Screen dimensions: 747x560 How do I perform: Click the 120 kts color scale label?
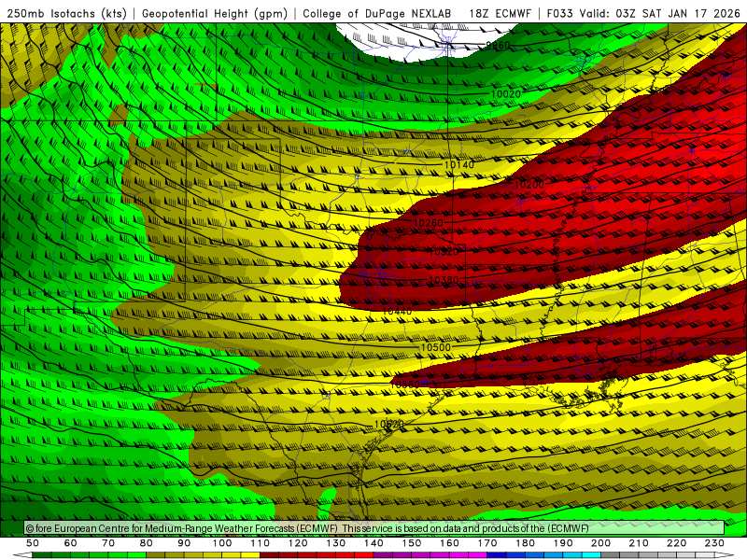point(298,543)
